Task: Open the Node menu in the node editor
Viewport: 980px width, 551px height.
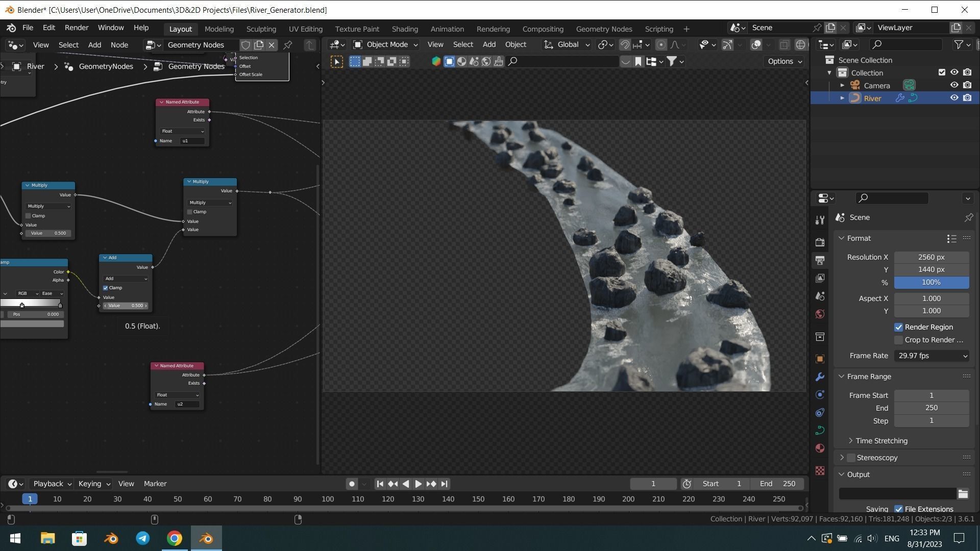Action: coord(119,45)
